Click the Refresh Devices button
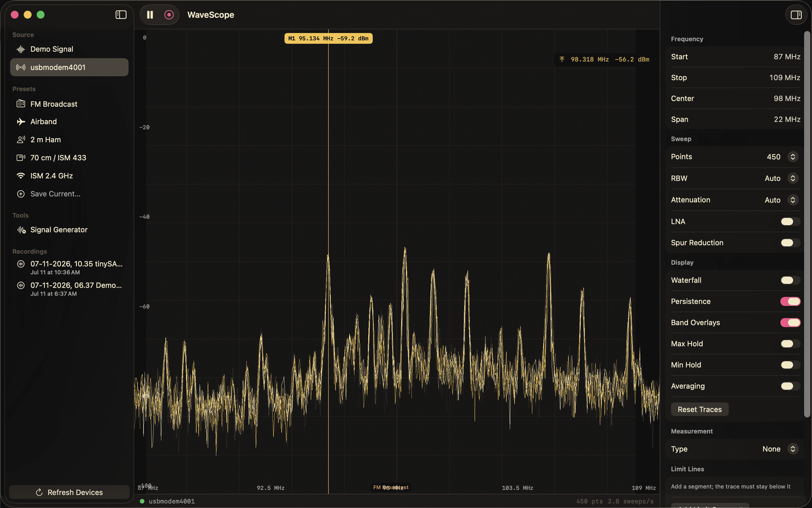 click(69, 492)
